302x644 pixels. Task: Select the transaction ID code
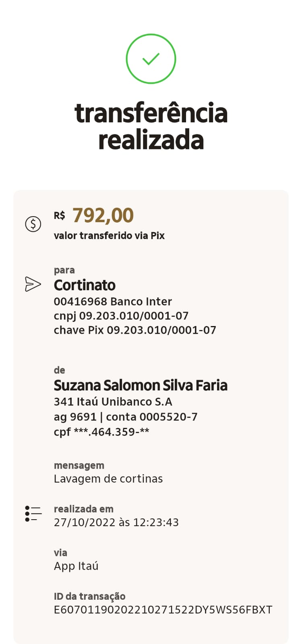[163, 610]
